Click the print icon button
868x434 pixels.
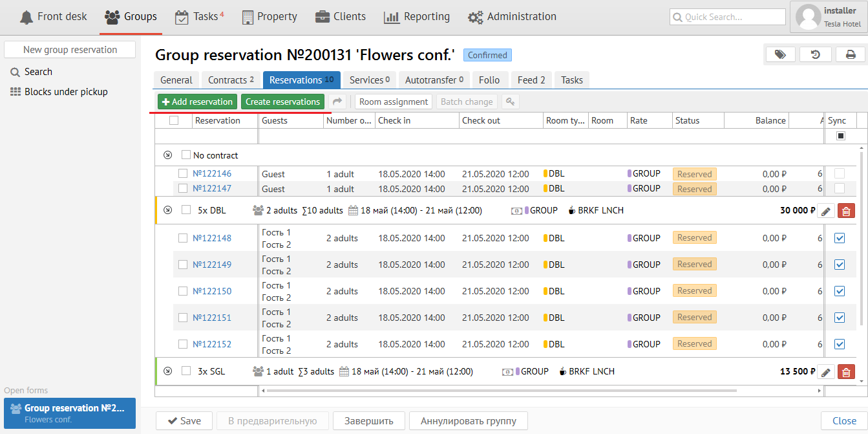point(851,55)
